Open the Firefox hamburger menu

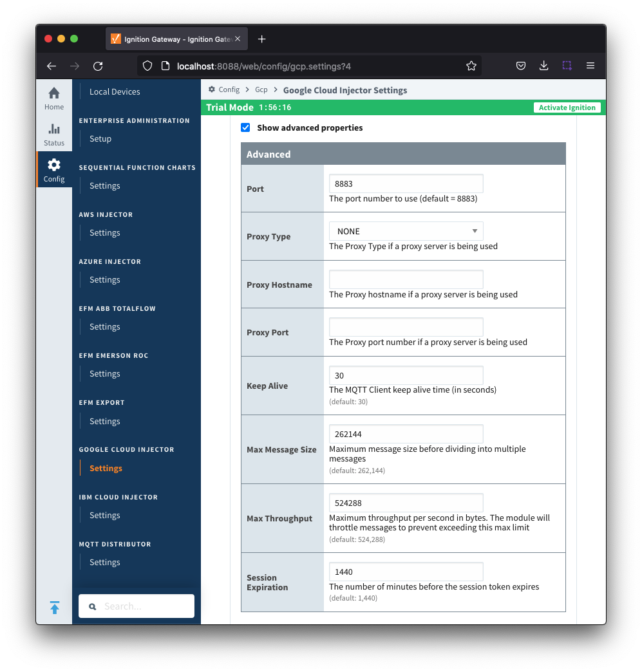[590, 66]
